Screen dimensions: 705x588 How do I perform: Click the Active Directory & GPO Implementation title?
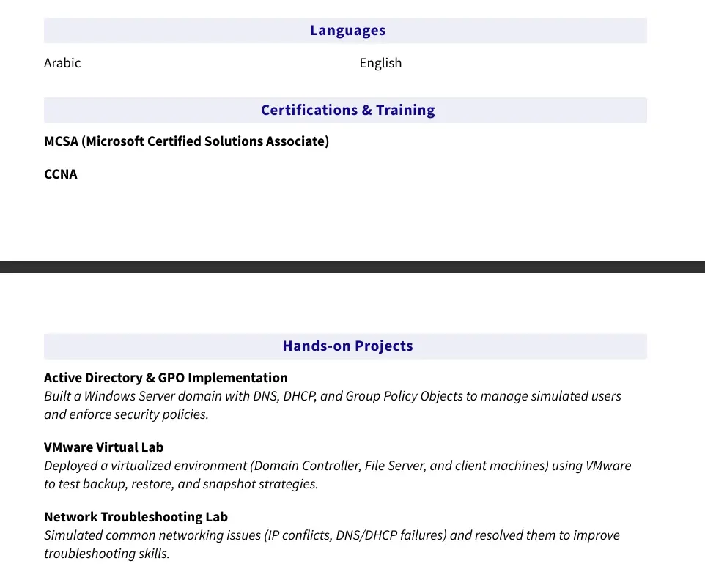click(166, 378)
